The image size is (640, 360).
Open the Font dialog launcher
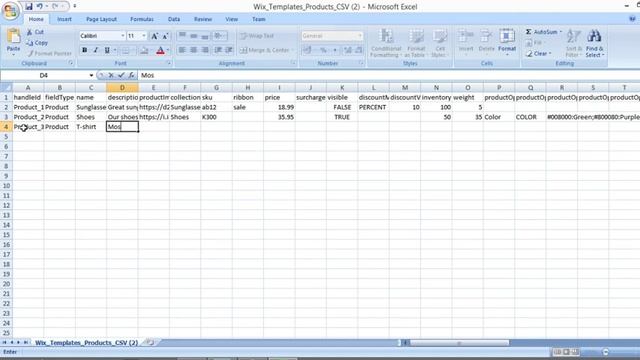169,63
